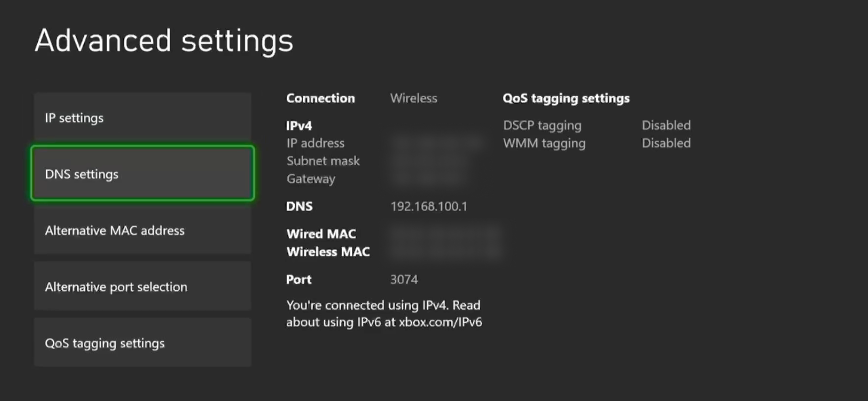Click the WMM tagging label
Viewport: 868px width, 401px height.
pos(544,143)
